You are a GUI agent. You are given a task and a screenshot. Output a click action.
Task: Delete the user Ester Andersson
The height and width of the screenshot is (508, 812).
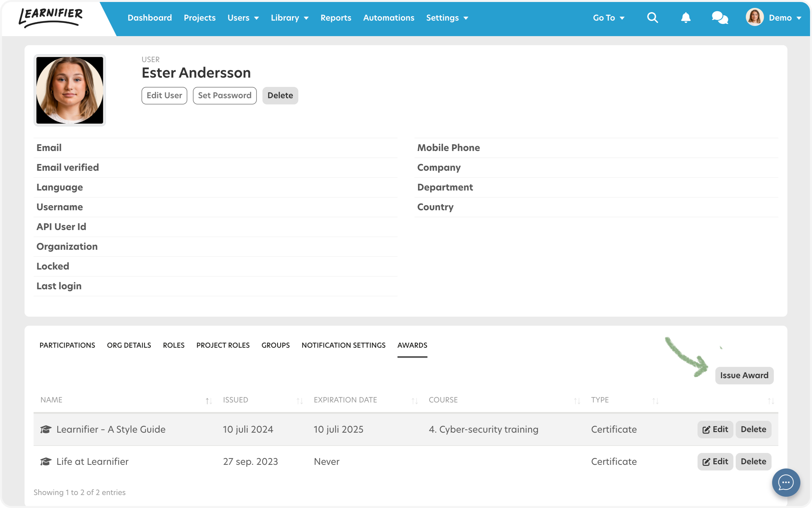[280, 95]
